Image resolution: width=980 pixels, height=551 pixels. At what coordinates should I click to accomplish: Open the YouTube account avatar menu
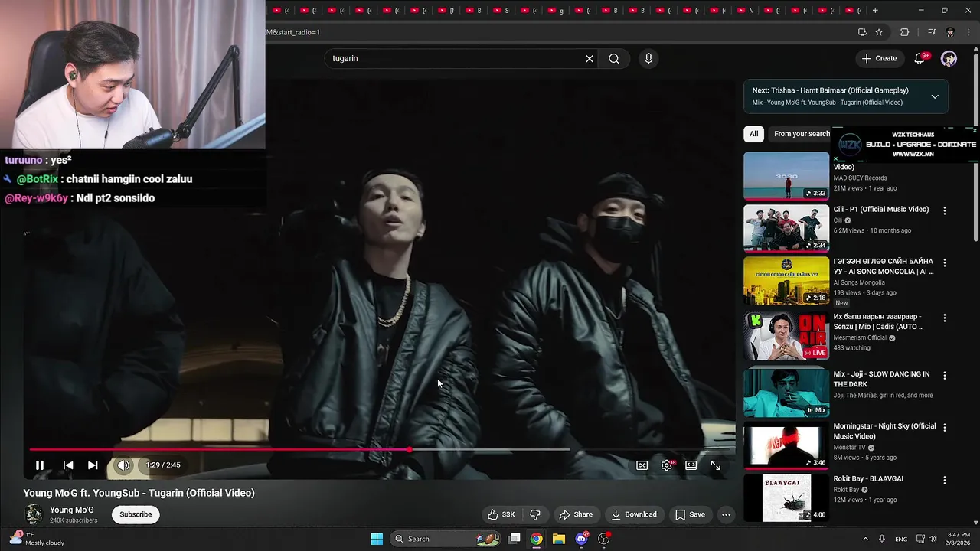949,58
